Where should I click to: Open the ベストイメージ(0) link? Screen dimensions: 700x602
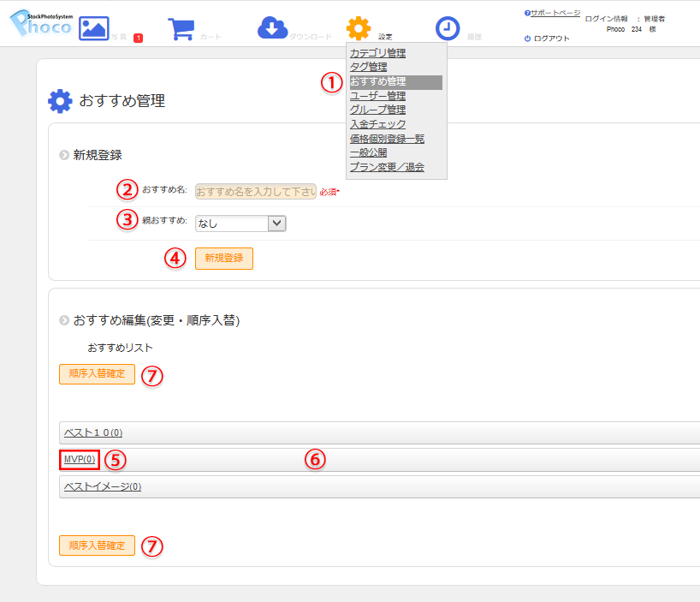(103, 486)
